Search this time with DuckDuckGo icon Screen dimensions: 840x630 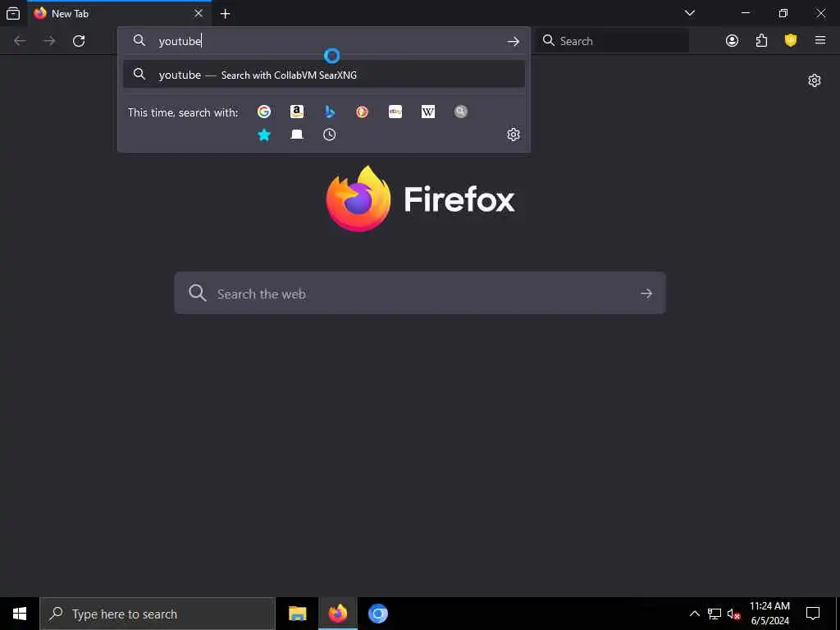(x=362, y=112)
